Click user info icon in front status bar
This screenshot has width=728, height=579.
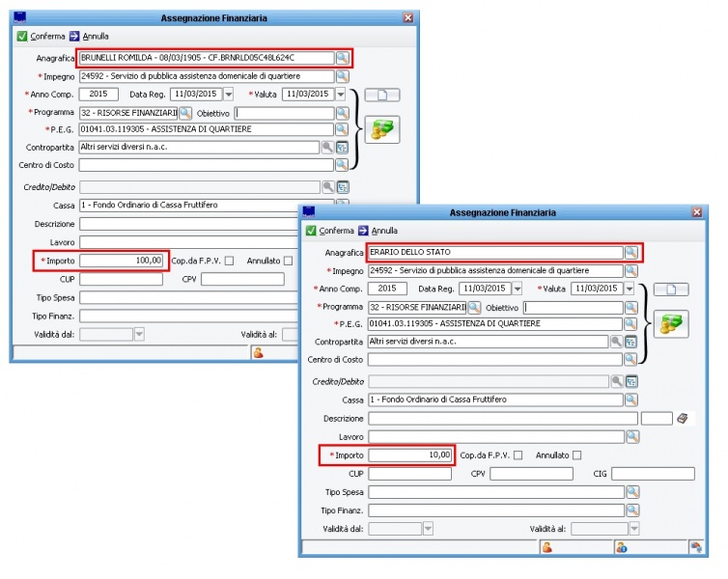click(622, 547)
